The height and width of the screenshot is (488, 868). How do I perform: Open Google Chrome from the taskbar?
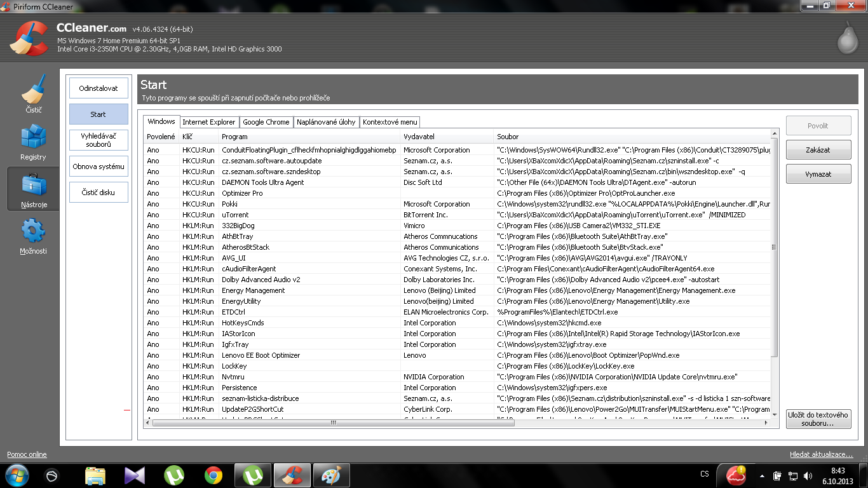coord(214,475)
